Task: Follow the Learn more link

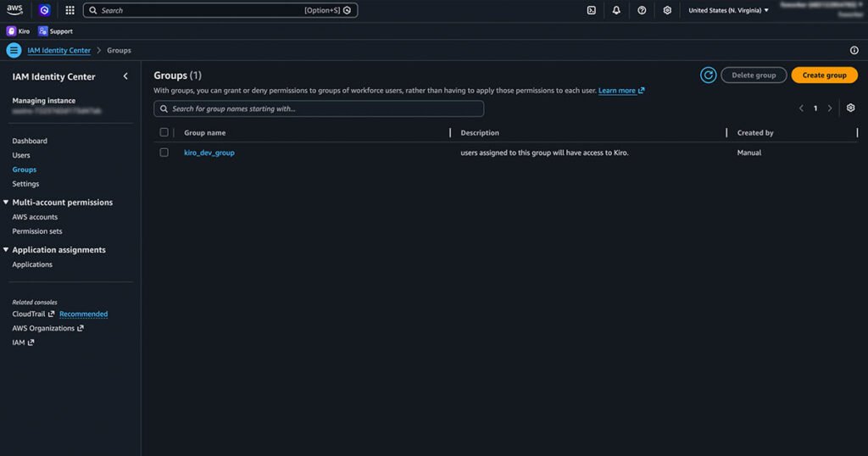Action: point(621,90)
